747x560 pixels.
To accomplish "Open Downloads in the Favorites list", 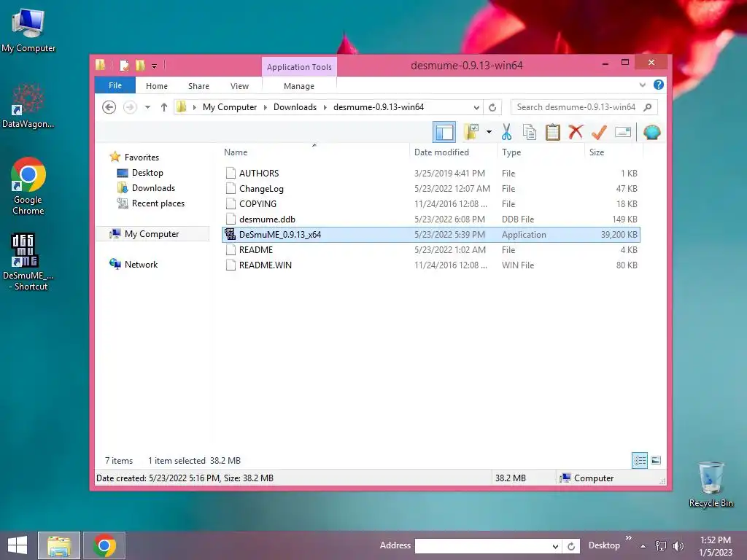I will point(146,188).
